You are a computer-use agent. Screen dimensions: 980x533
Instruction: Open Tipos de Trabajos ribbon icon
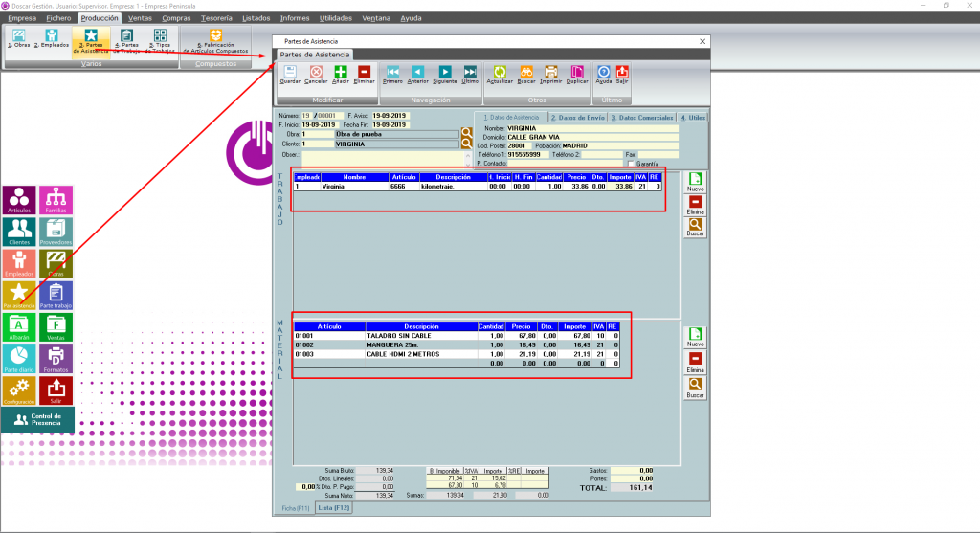(160, 41)
